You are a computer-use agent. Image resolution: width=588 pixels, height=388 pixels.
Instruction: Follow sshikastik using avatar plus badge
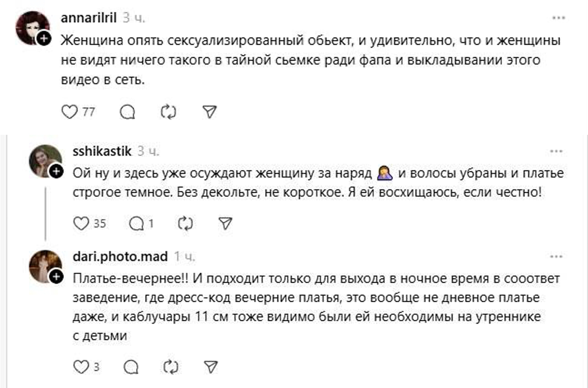(56, 172)
